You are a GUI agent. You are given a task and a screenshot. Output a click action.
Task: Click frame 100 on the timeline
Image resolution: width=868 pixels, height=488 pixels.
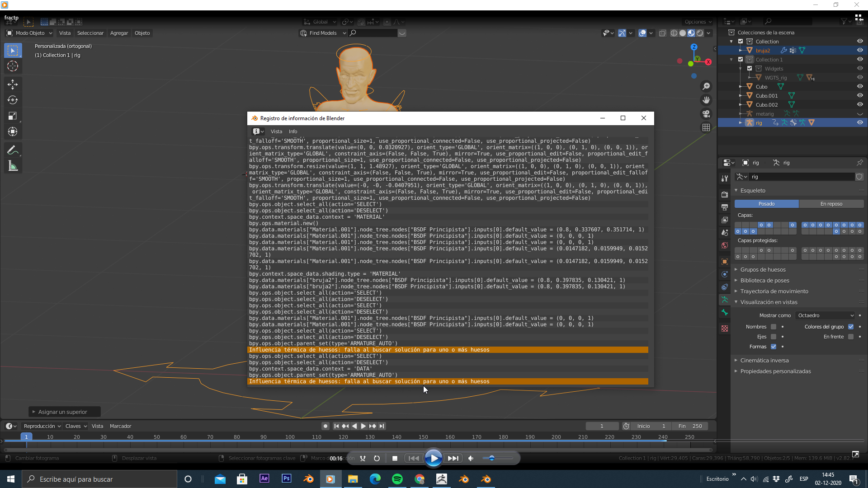point(290,437)
